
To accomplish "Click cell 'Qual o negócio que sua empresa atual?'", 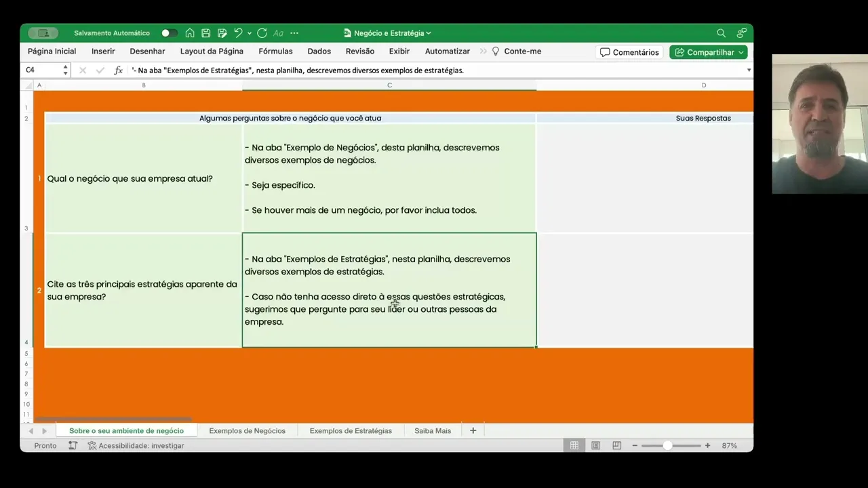I will (x=143, y=178).
